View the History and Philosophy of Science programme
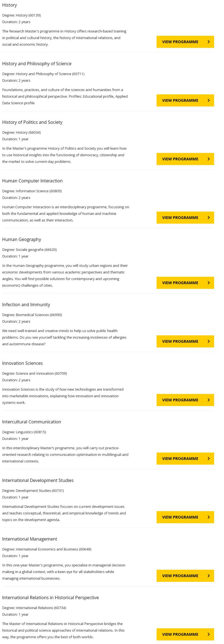This screenshot has width=224, height=644. 185,100
